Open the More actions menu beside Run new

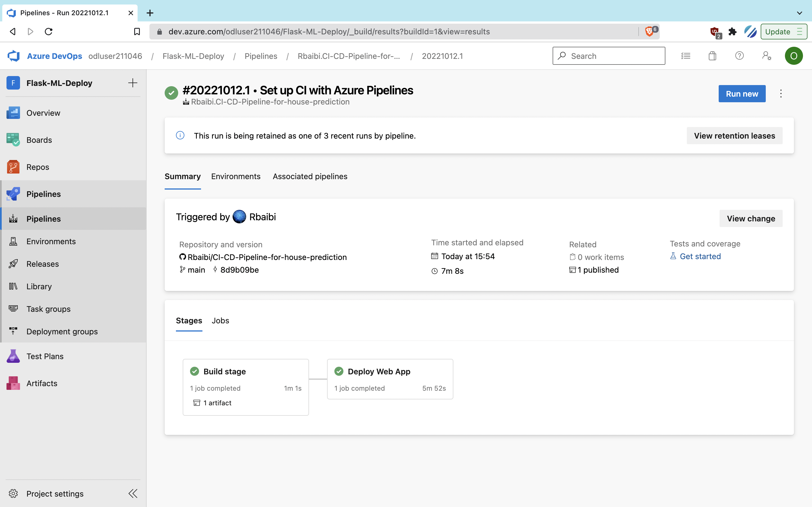coord(781,94)
